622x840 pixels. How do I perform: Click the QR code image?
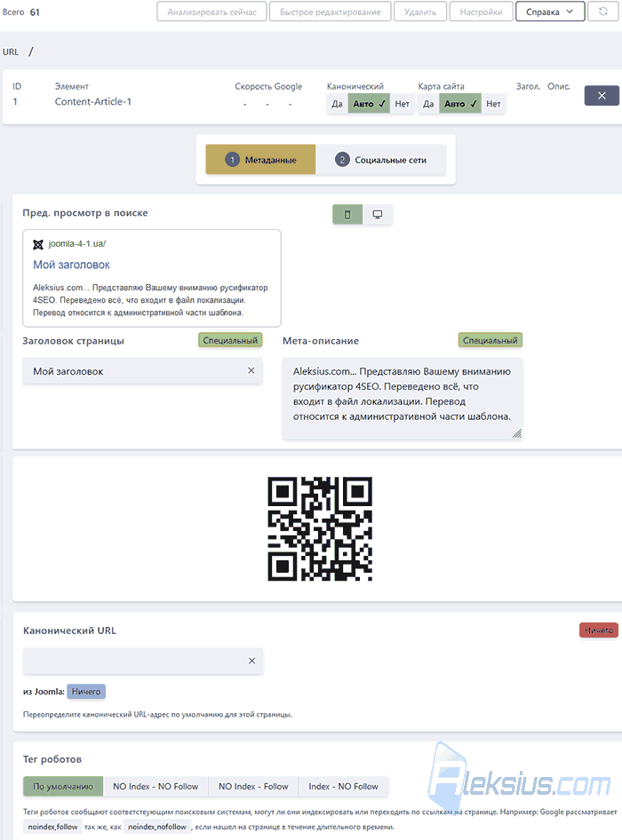coord(320,528)
